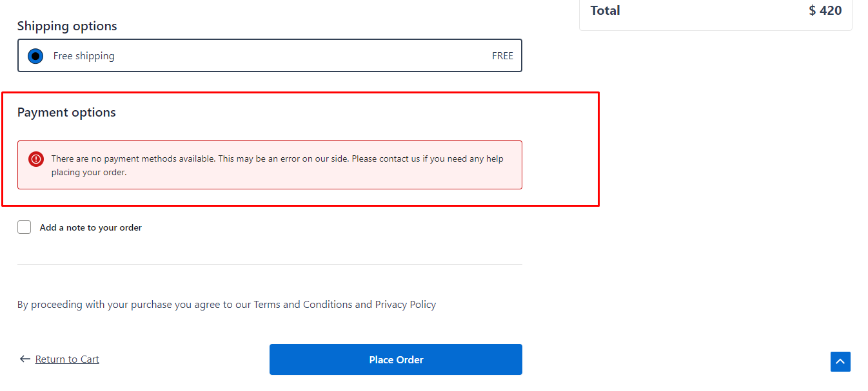This screenshot has width=868, height=391.
Task: Click the Add a note to your order label
Action: pyautogui.click(x=91, y=227)
